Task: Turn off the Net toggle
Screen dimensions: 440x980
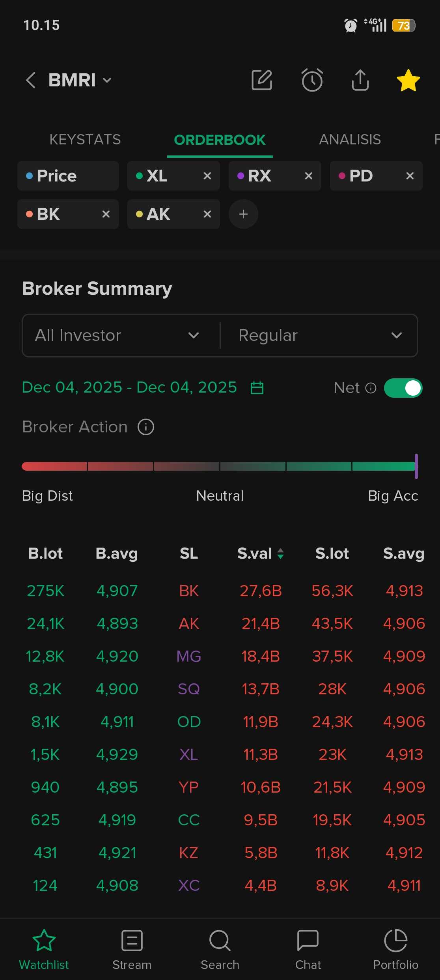Action: (403, 388)
